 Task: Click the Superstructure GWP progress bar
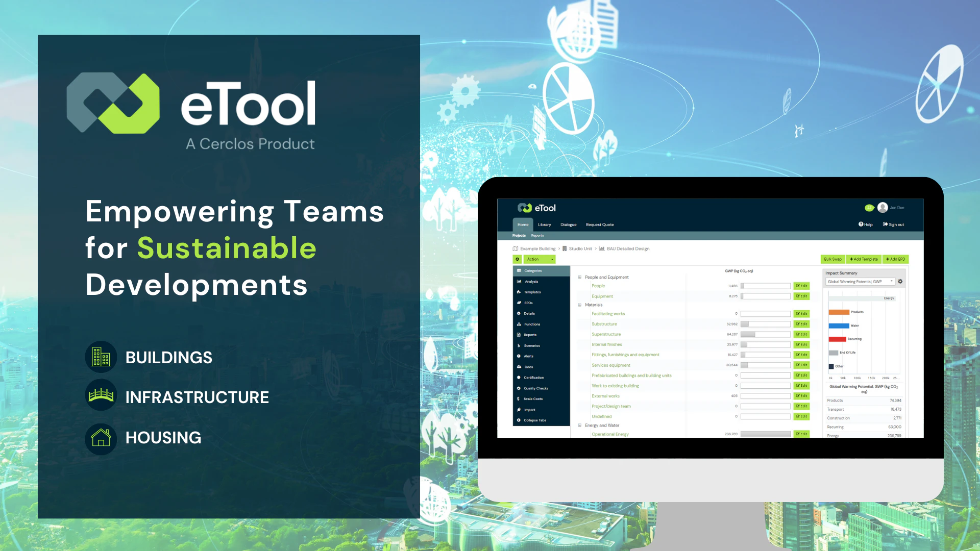(765, 334)
